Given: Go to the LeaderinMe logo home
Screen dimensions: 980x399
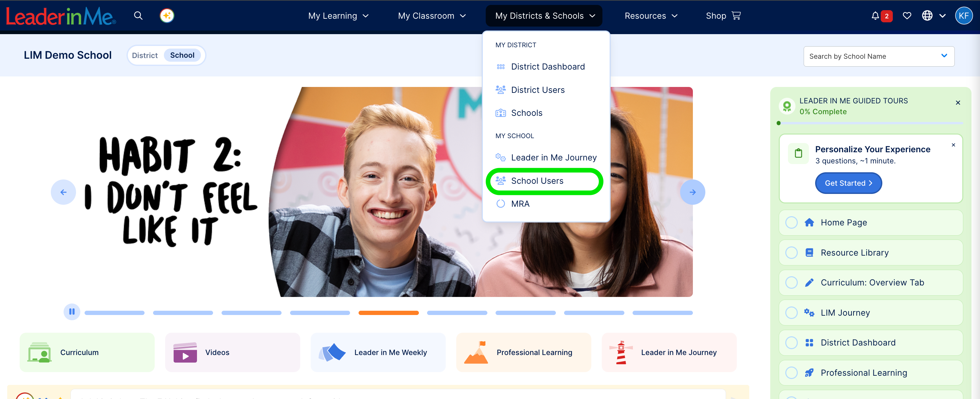Looking at the screenshot, I should pyautogui.click(x=61, y=16).
